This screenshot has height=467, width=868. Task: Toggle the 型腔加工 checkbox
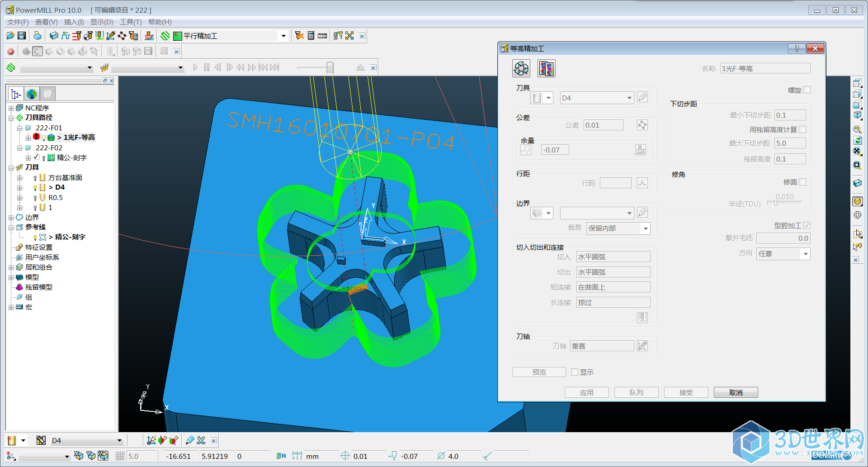[807, 225]
